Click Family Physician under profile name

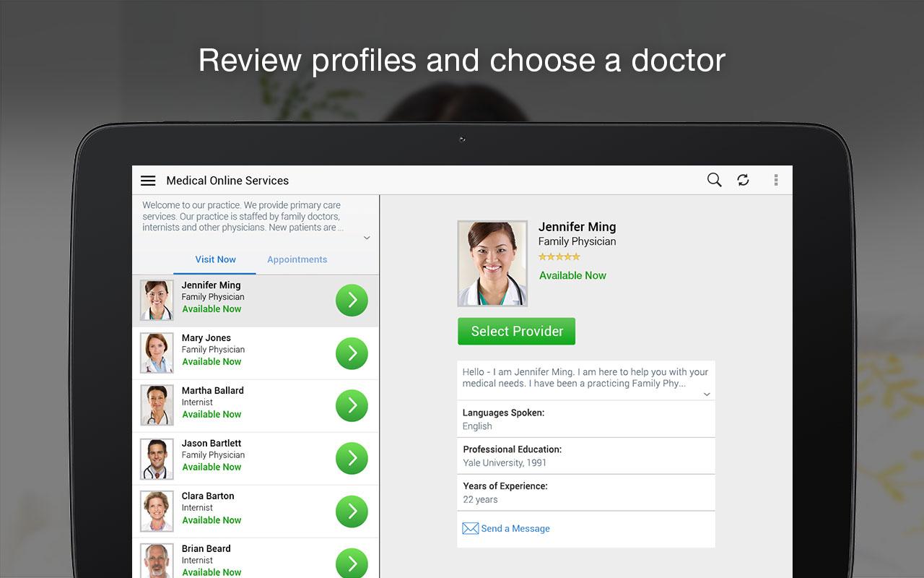click(x=577, y=242)
